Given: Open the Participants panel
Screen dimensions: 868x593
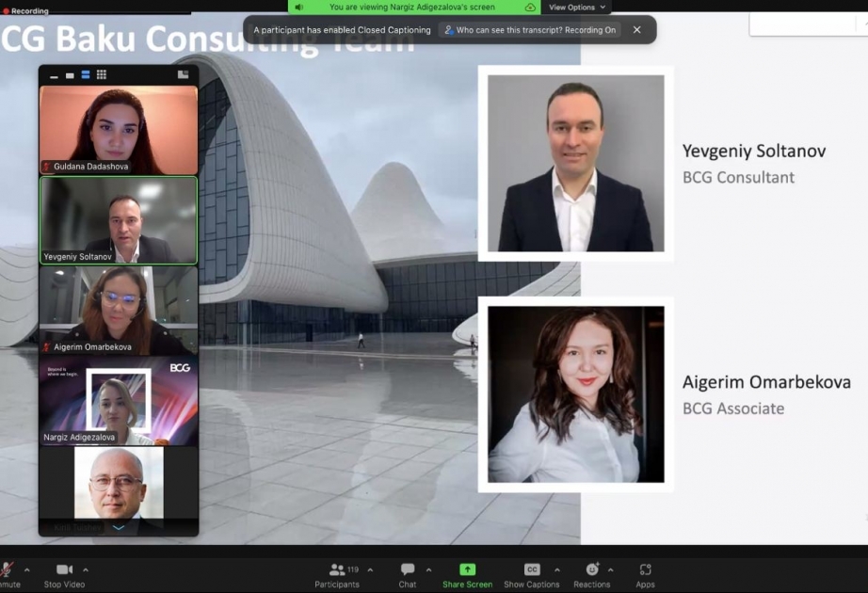Looking at the screenshot, I should [x=337, y=575].
